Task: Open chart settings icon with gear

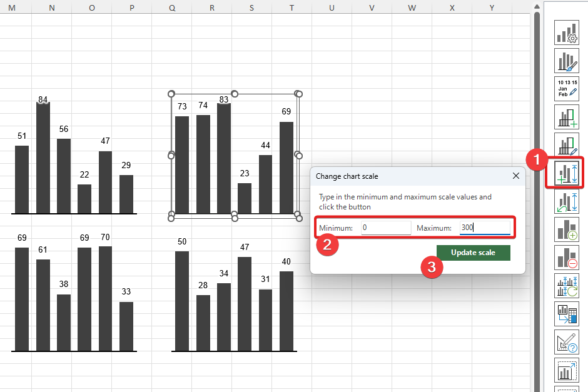Action: pyautogui.click(x=567, y=33)
